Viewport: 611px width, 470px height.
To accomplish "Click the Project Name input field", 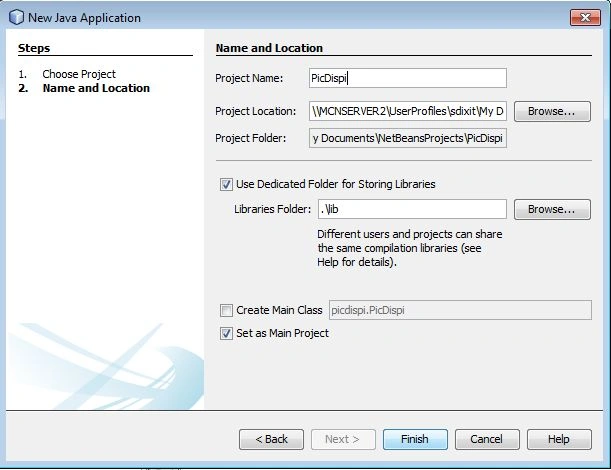I will click(x=408, y=78).
